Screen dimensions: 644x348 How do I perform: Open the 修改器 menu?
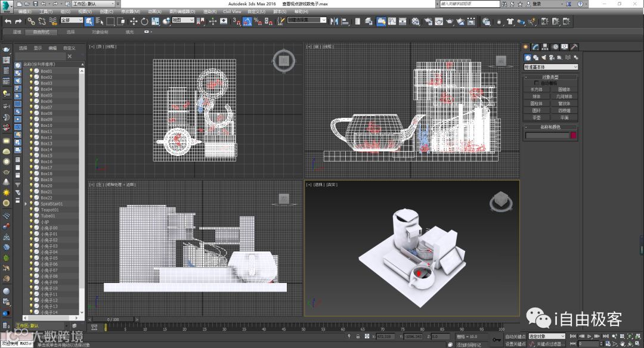[131, 11]
